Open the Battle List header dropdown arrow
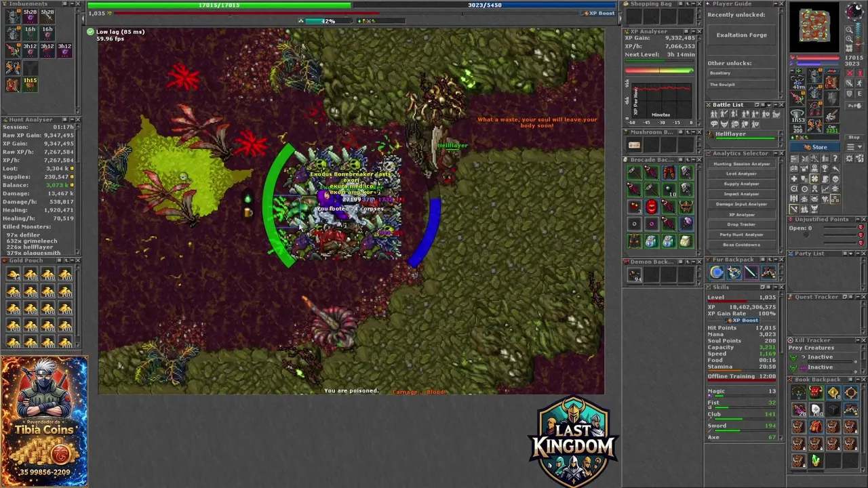This screenshot has height=488, width=868. click(769, 105)
